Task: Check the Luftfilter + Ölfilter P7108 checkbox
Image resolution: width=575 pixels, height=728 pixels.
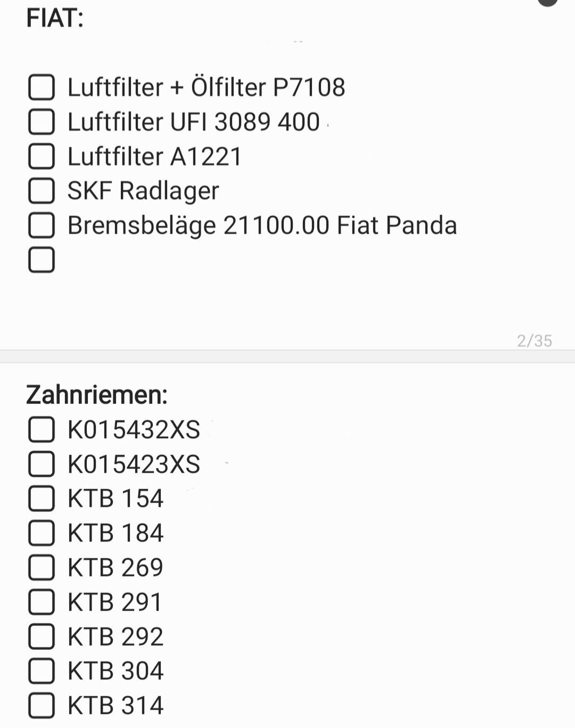Action: point(42,87)
